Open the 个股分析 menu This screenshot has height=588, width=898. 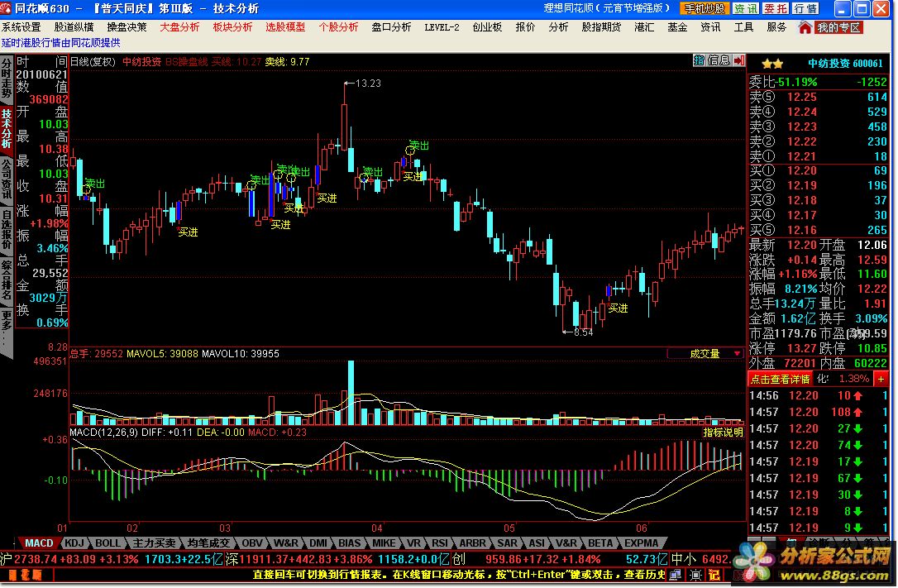[x=338, y=27]
